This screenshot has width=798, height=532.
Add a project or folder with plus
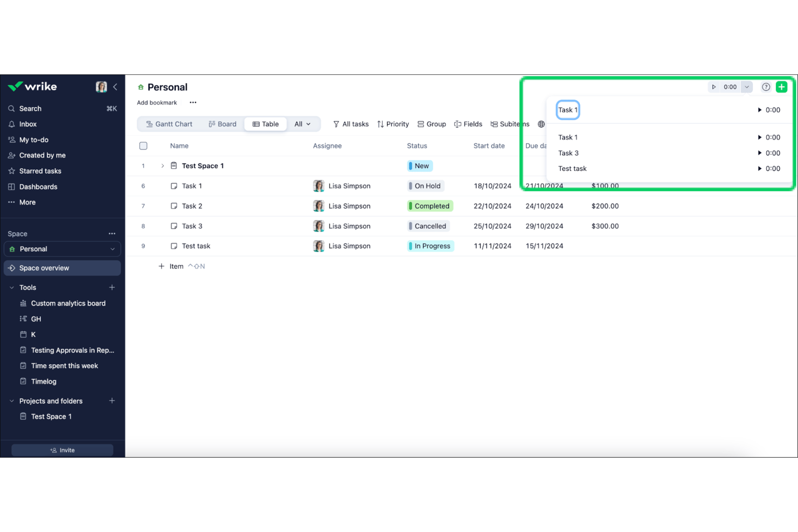pos(112,401)
